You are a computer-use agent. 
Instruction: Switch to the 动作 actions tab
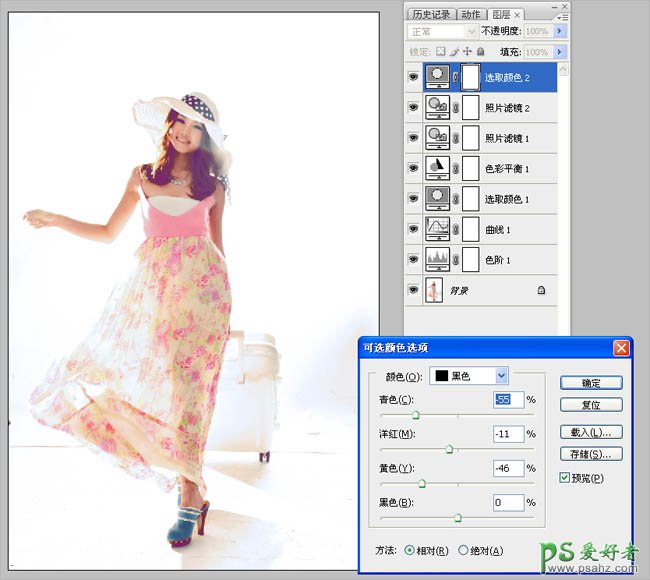pos(472,14)
